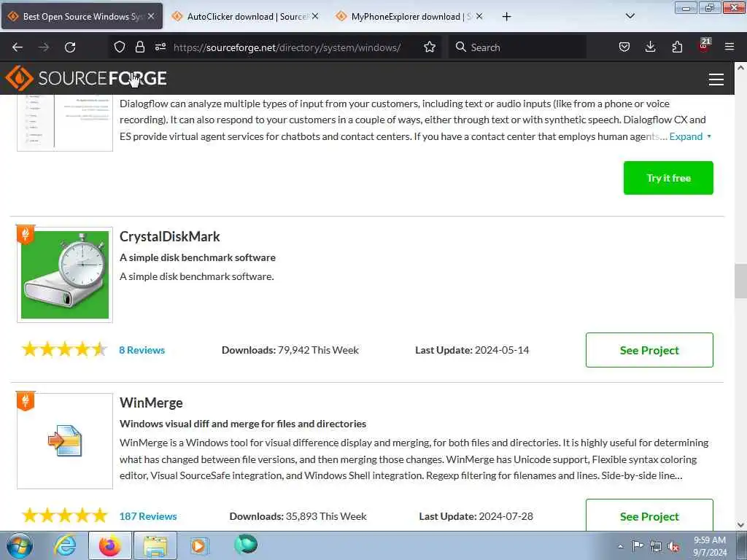The height and width of the screenshot is (560, 747).
Task: Expand the Dialogflow description text
Action: 690,136
